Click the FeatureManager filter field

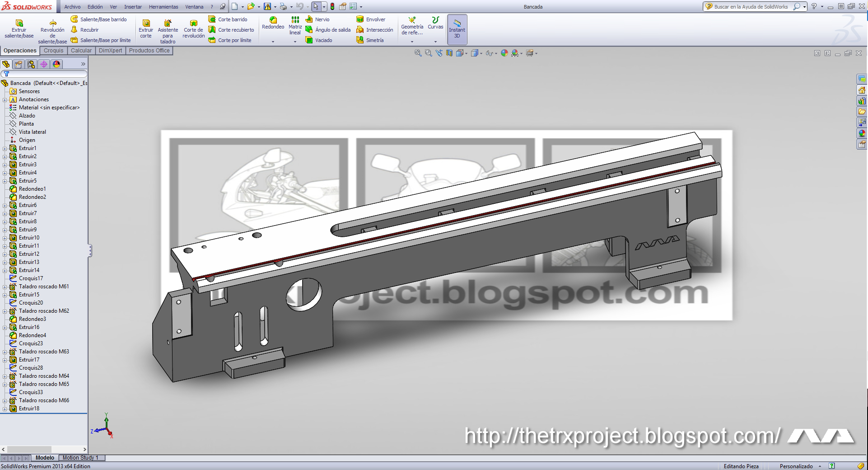(44, 74)
